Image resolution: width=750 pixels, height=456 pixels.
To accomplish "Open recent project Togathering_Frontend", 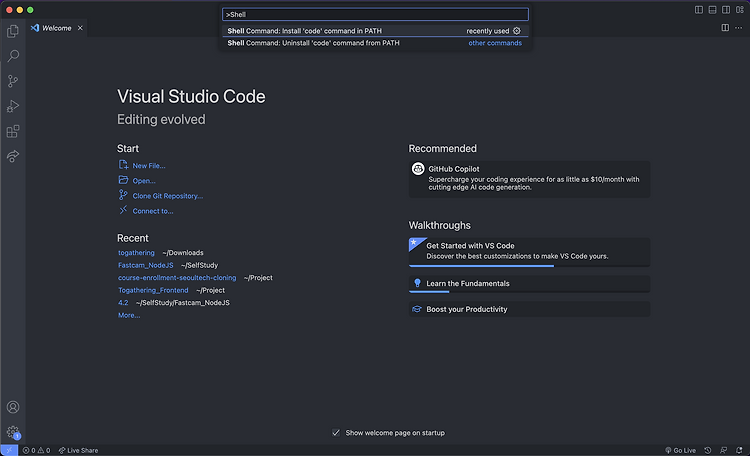I will pyautogui.click(x=153, y=290).
